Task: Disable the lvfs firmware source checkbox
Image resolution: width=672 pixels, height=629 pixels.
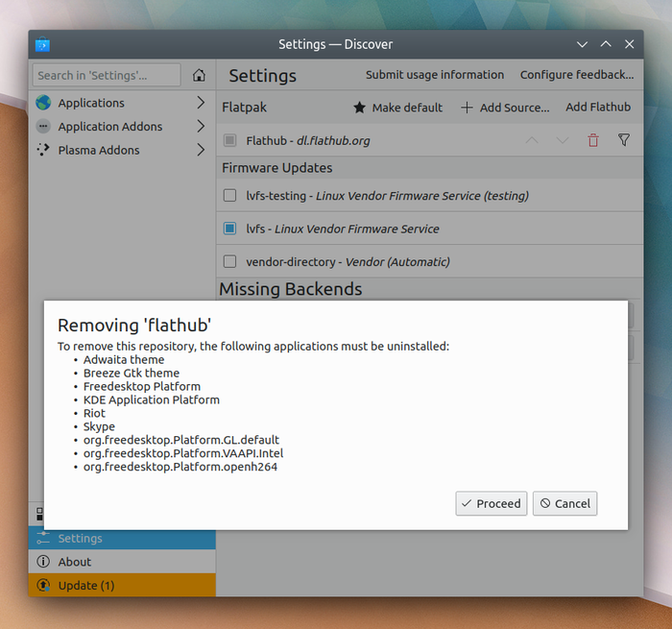Action: point(229,229)
